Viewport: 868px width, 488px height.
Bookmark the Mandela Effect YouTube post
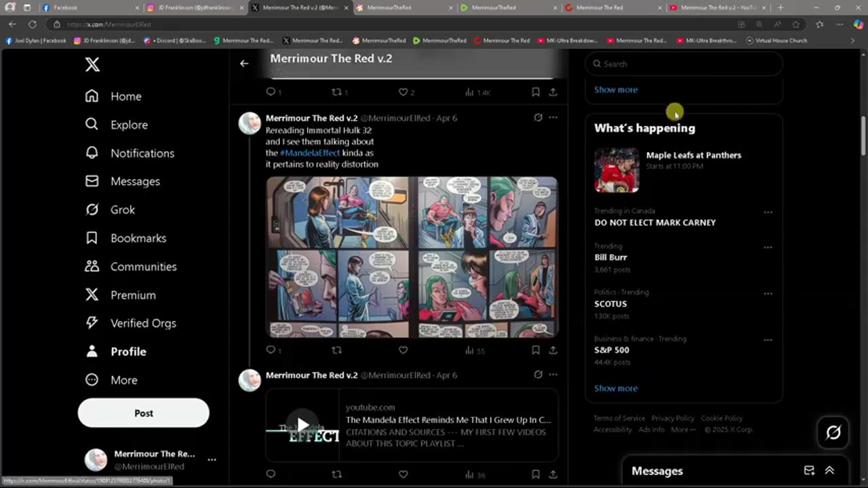point(536,474)
